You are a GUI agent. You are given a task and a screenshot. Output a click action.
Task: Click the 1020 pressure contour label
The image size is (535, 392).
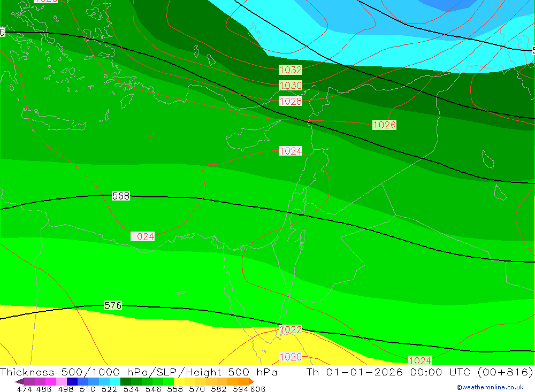coord(291,357)
